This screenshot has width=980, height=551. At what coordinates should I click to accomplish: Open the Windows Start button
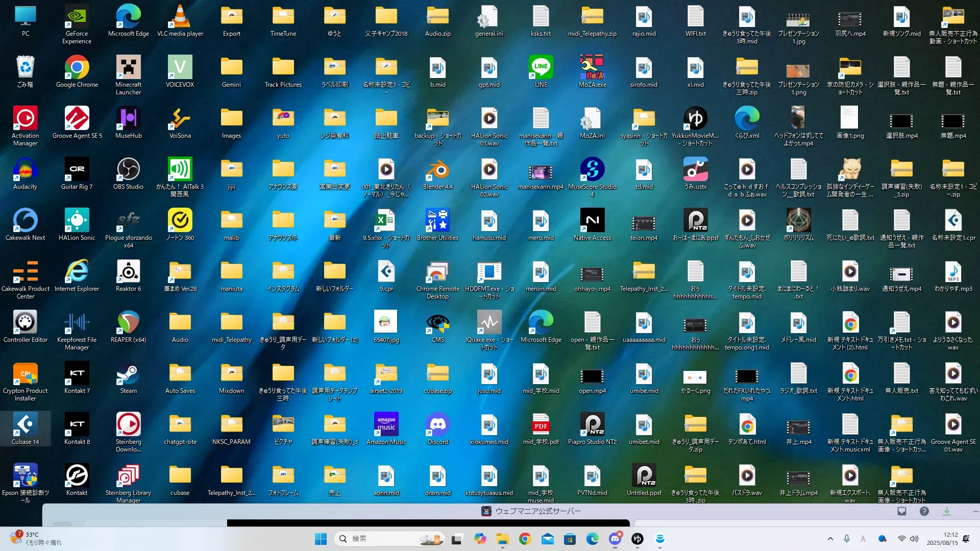(x=321, y=539)
